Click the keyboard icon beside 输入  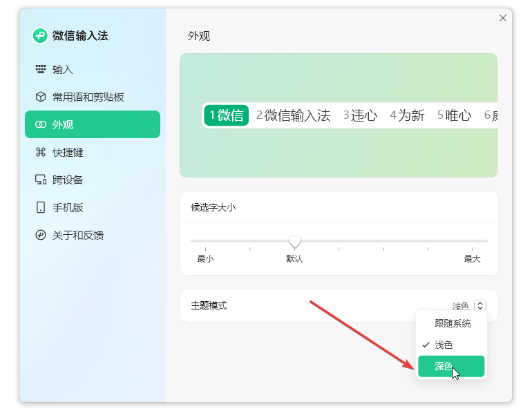coord(41,69)
